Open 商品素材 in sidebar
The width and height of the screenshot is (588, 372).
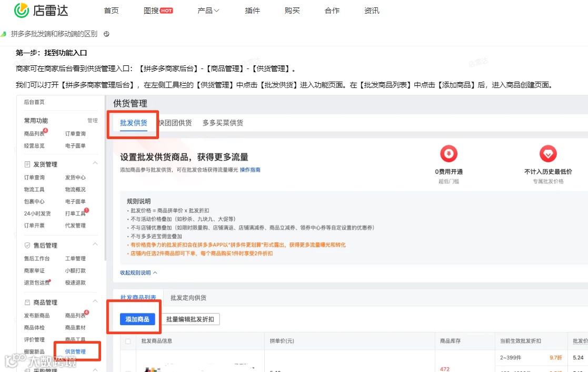[75, 327]
